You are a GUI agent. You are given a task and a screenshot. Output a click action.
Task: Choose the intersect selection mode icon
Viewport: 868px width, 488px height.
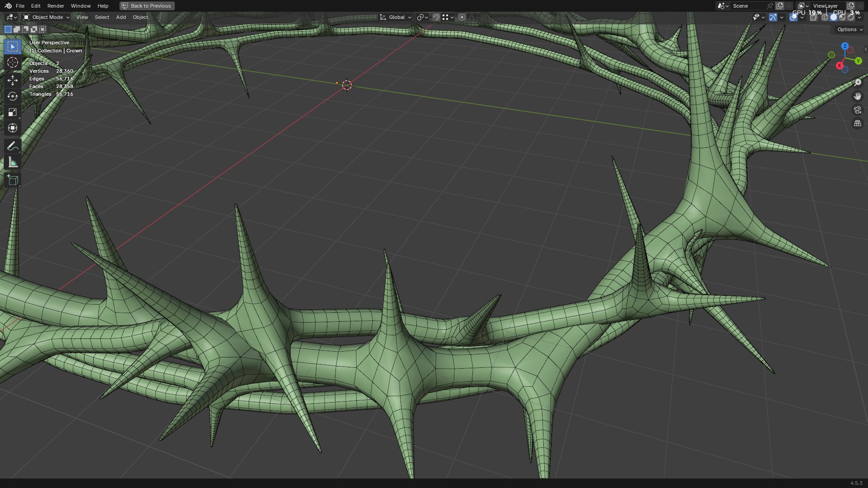click(x=42, y=29)
